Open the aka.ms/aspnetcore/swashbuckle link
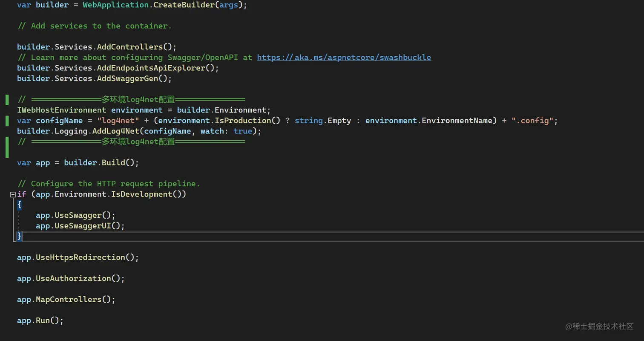 click(344, 57)
